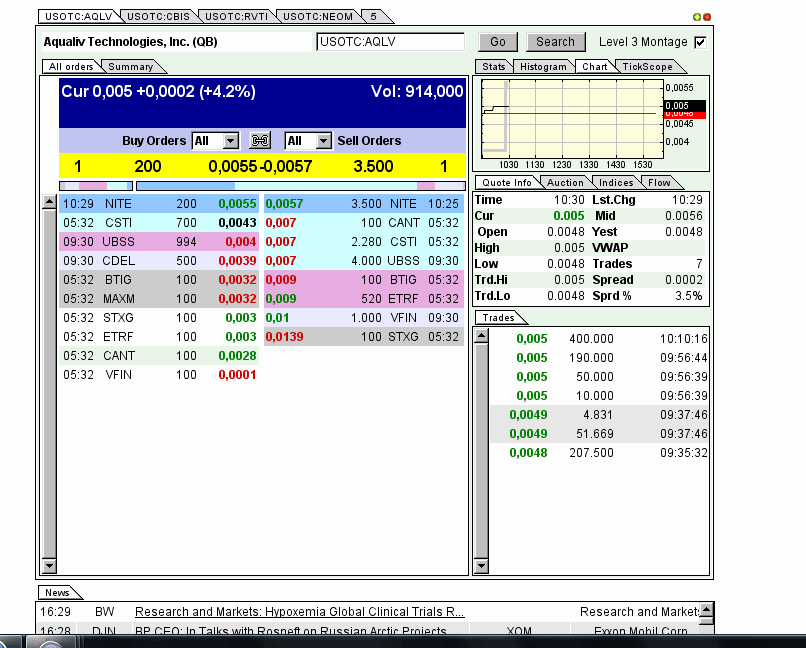Screen dimensions: 806x648
Task: Select the Quote Info tab
Action: (x=507, y=182)
